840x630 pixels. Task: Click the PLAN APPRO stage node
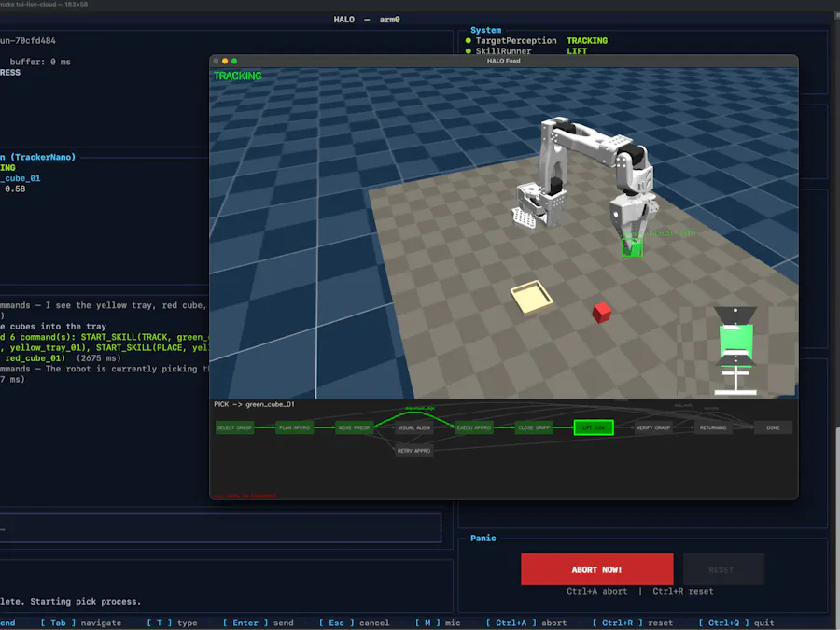(294, 427)
